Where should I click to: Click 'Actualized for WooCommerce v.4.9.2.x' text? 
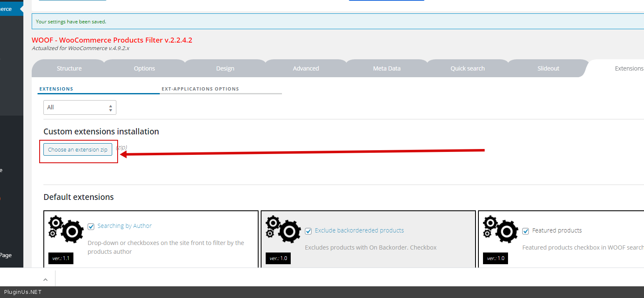80,48
